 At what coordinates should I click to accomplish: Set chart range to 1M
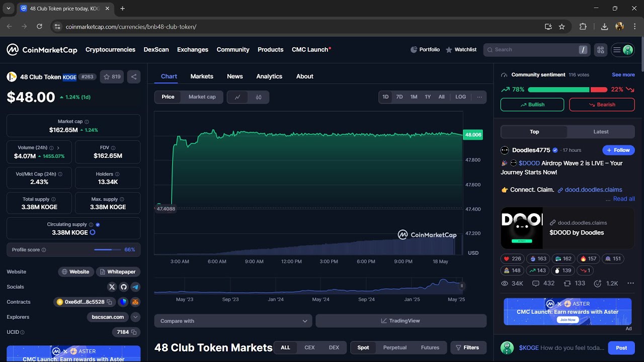point(414,97)
